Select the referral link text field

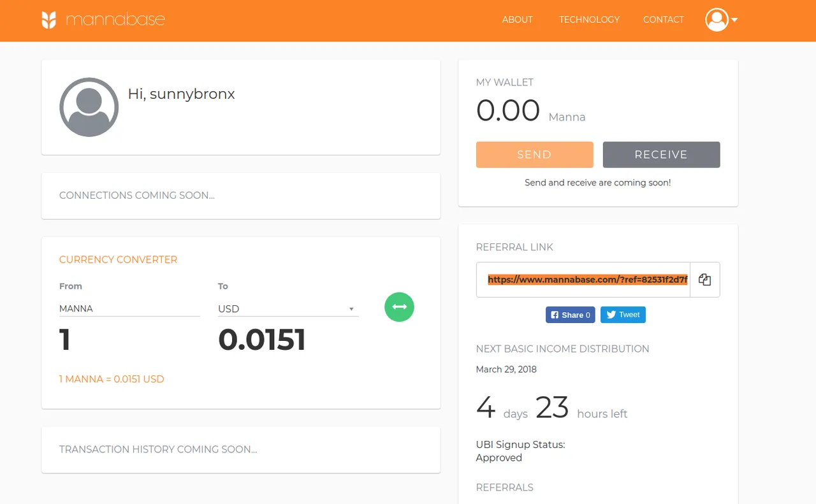pyautogui.click(x=583, y=280)
